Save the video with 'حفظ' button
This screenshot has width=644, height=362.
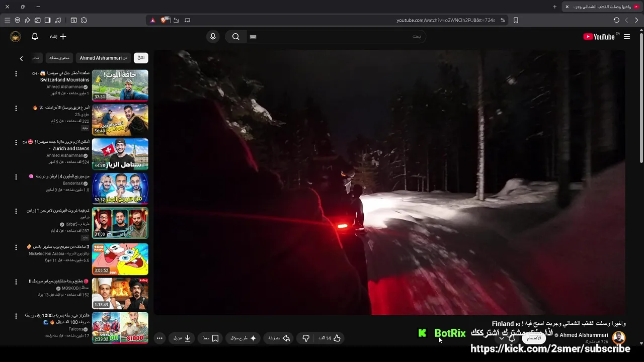pyautogui.click(x=211, y=338)
